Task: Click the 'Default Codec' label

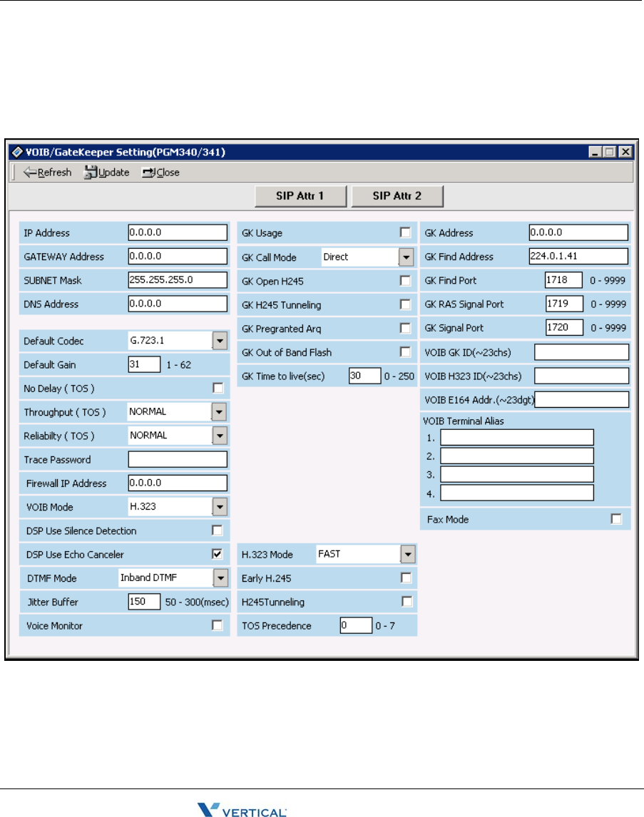Action: (x=53, y=341)
